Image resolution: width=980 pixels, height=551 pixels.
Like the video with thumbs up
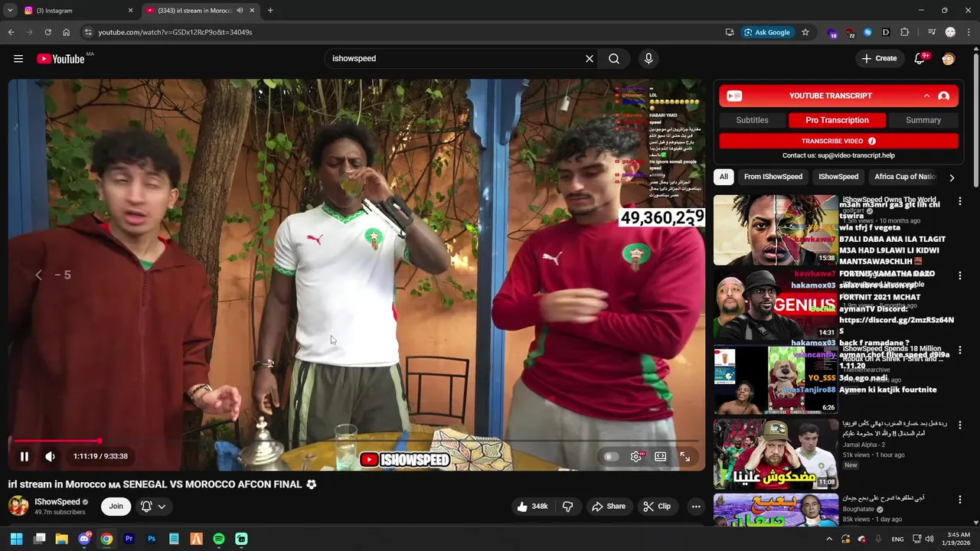click(x=532, y=506)
